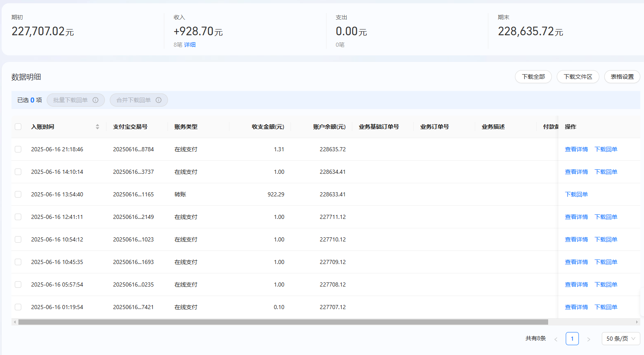
Task: Go to the previous page with the left arrow
Action: 556,339
